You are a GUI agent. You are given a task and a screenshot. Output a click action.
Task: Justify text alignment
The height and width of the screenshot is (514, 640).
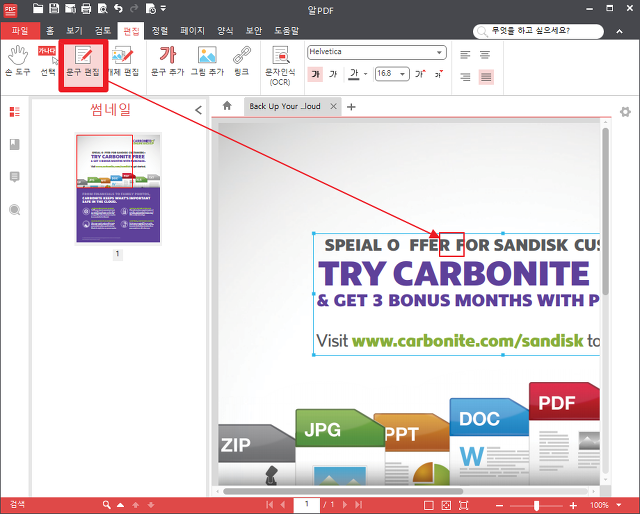[486, 77]
